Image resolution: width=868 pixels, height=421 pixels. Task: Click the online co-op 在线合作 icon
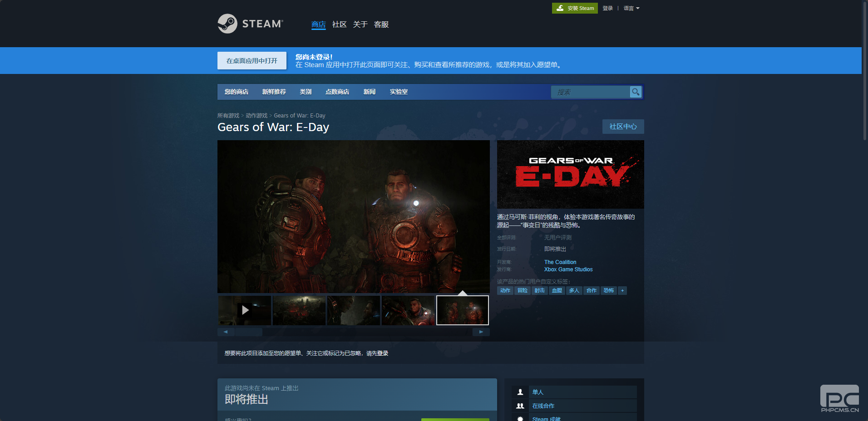point(520,406)
